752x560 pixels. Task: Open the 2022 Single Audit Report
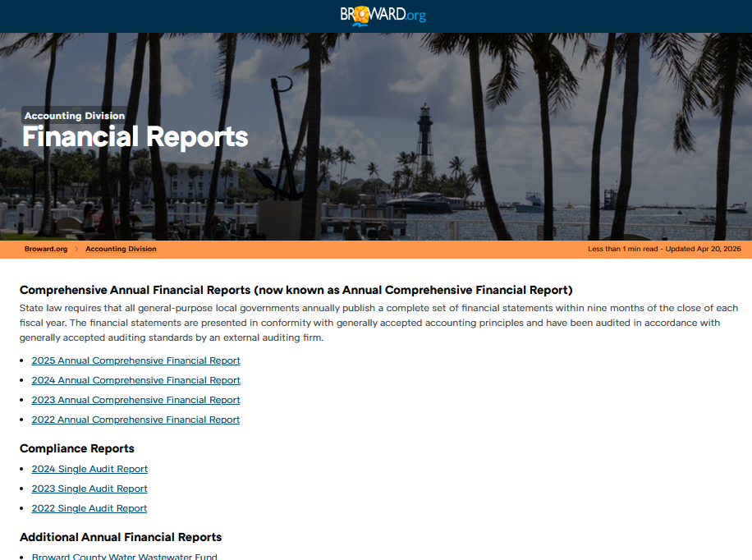click(x=89, y=508)
